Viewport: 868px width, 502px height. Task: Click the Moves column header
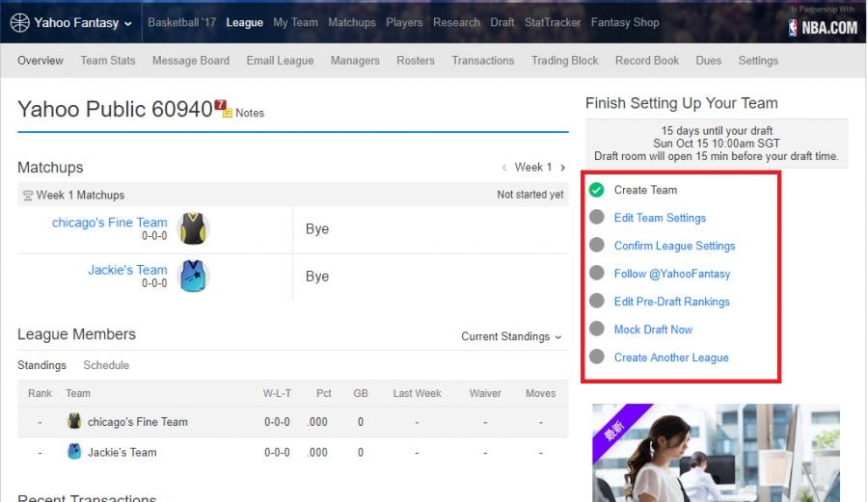[540, 394]
